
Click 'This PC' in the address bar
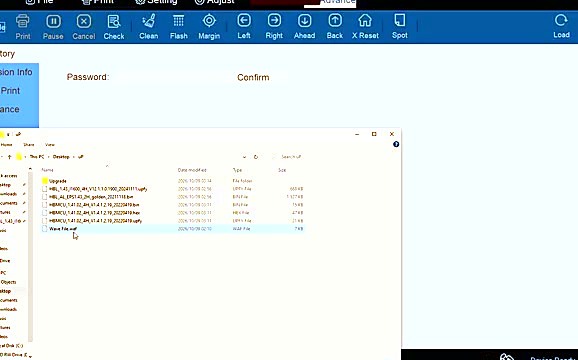tap(37, 157)
